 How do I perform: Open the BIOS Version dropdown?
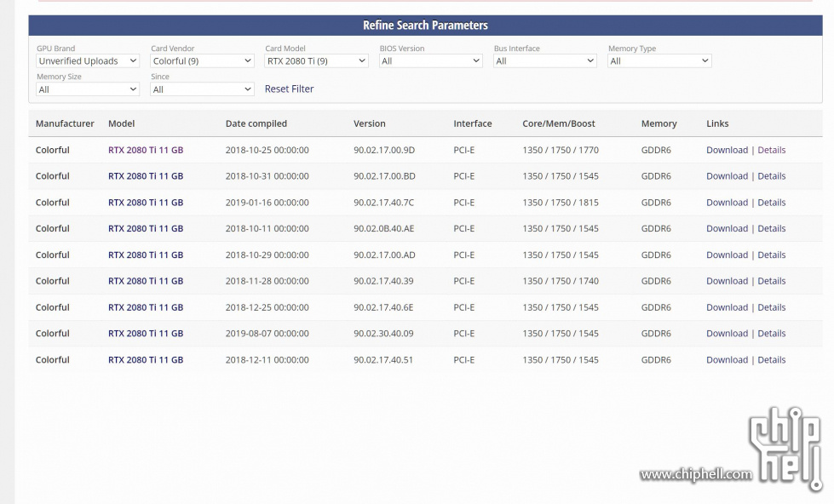(x=431, y=61)
